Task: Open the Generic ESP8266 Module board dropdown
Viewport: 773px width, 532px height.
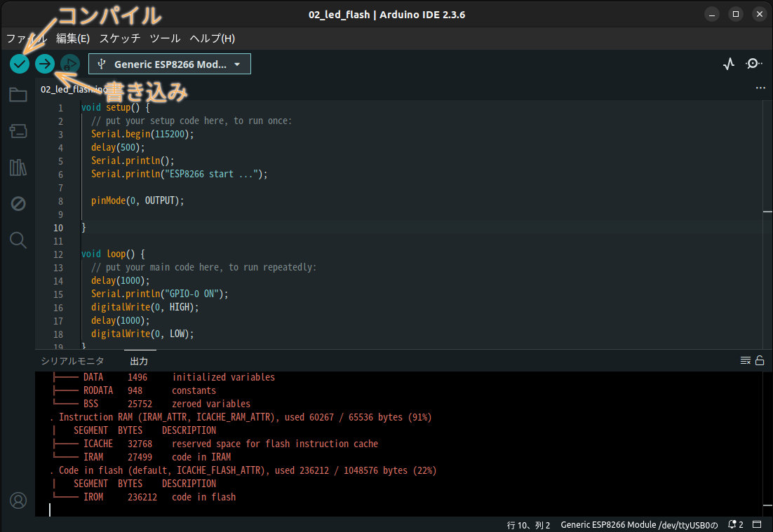Action: tap(169, 64)
